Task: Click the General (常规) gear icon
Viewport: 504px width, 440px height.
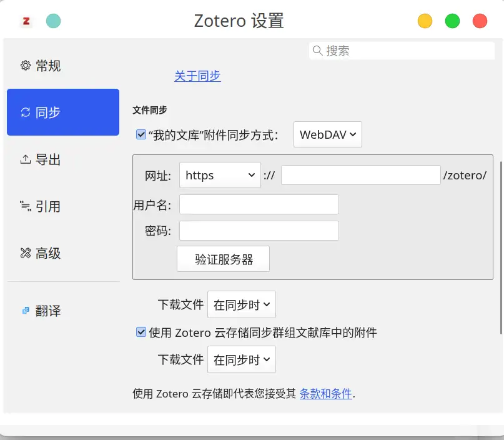Action: click(26, 66)
